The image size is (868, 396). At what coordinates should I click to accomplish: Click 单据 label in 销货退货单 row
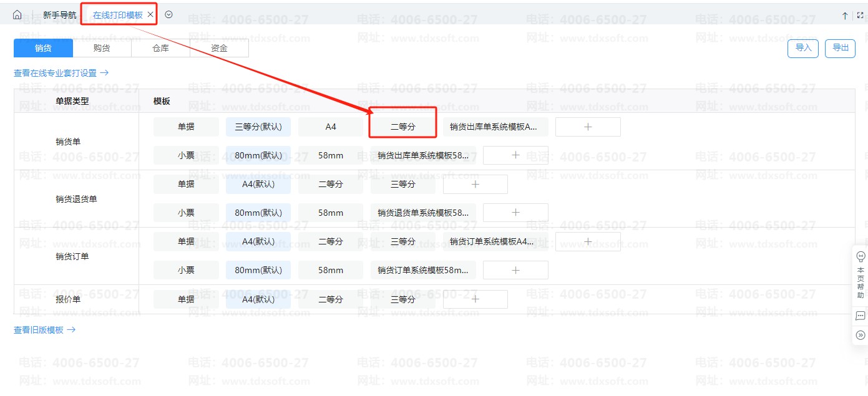pyautogui.click(x=186, y=184)
